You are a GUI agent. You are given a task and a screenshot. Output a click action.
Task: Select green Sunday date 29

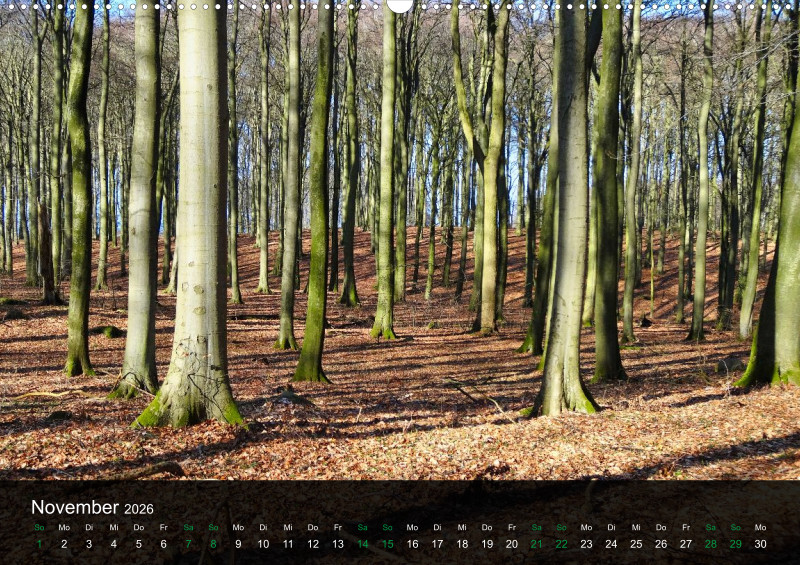click(x=735, y=544)
